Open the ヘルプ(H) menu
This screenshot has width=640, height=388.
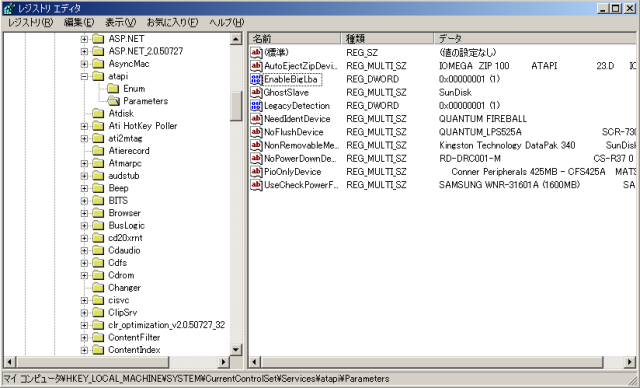point(227,22)
